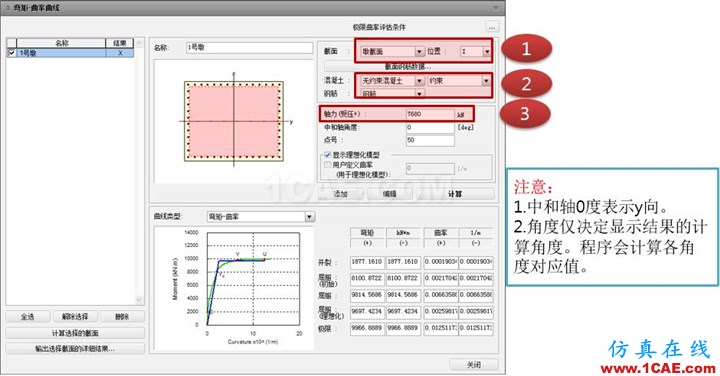Click the 名称 input field containing 1号墩
This screenshot has width=720, height=376.
(249, 47)
